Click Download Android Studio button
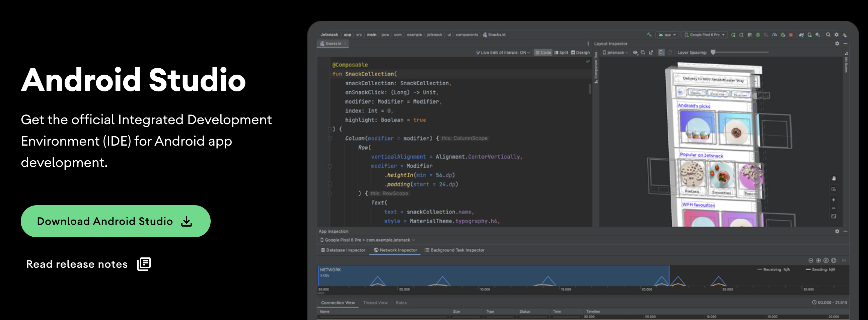The width and height of the screenshot is (868, 320). [x=116, y=221]
